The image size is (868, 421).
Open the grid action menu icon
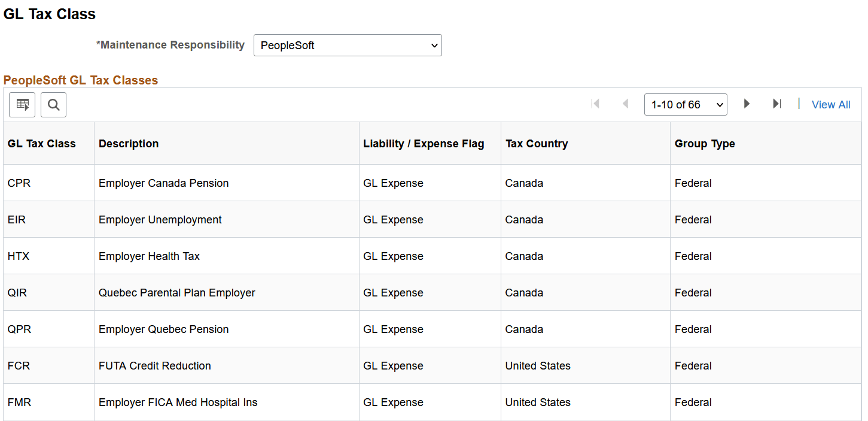pyautogui.click(x=22, y=105)
